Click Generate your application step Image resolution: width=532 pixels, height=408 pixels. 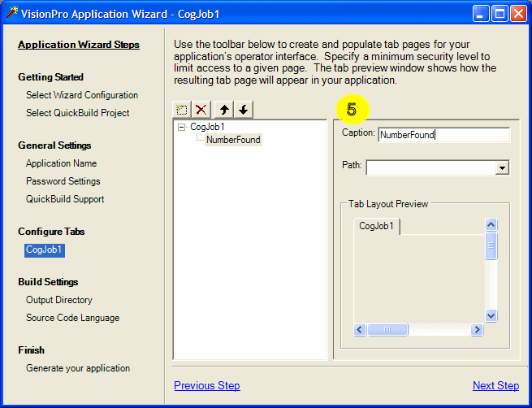[78, 368]
